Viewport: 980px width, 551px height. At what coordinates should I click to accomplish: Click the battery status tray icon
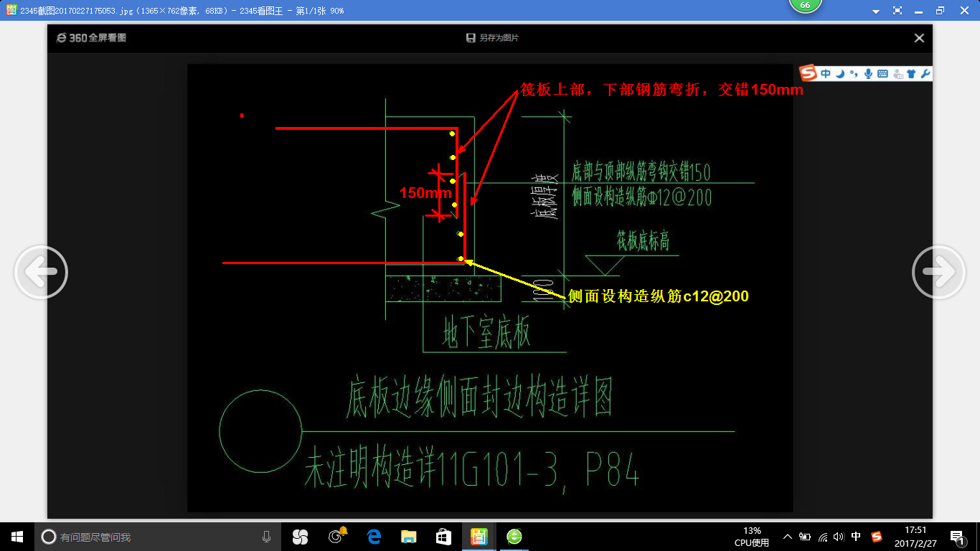tap(805, 537)
